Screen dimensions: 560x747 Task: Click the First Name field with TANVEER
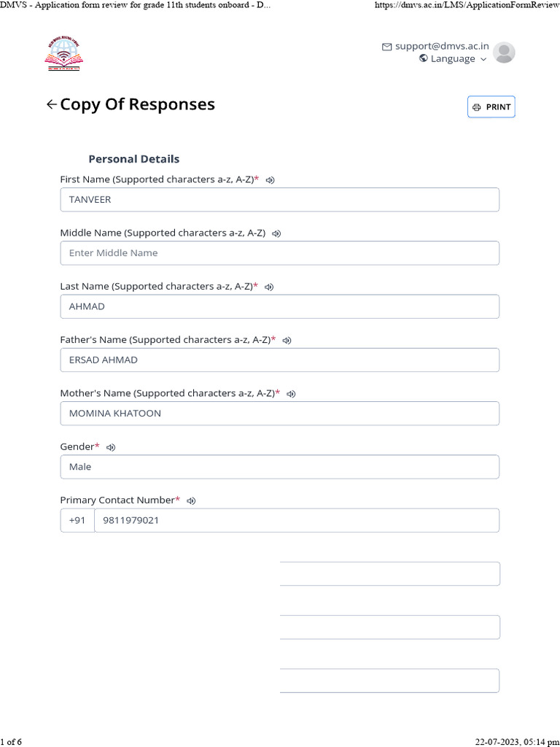(280, 199)
